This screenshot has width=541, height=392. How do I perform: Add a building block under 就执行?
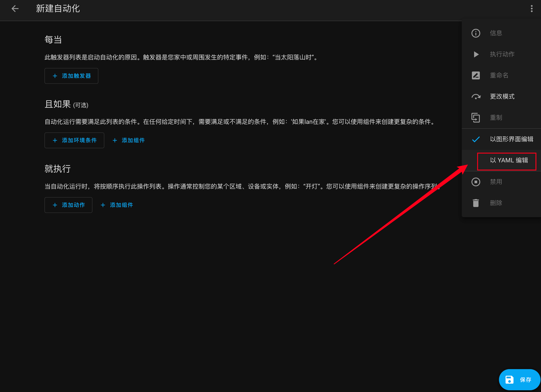(117, 205)
